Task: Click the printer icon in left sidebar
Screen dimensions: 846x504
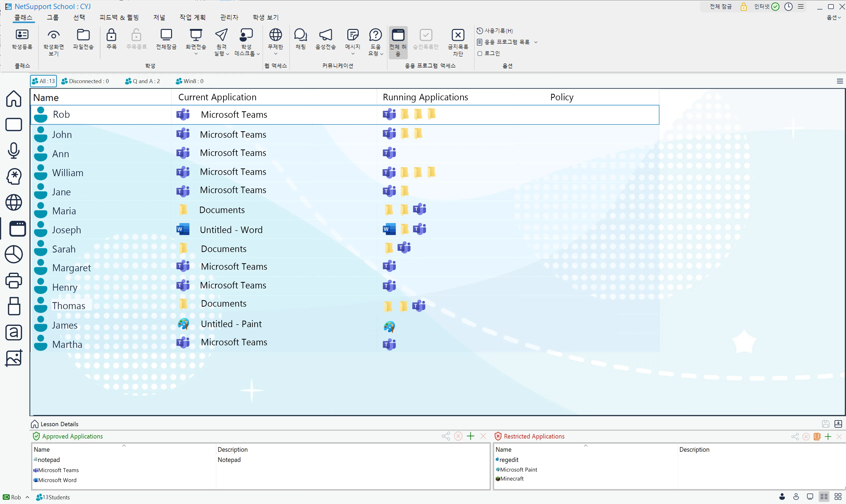Action: pyautogui.click(x=13, y=280)
